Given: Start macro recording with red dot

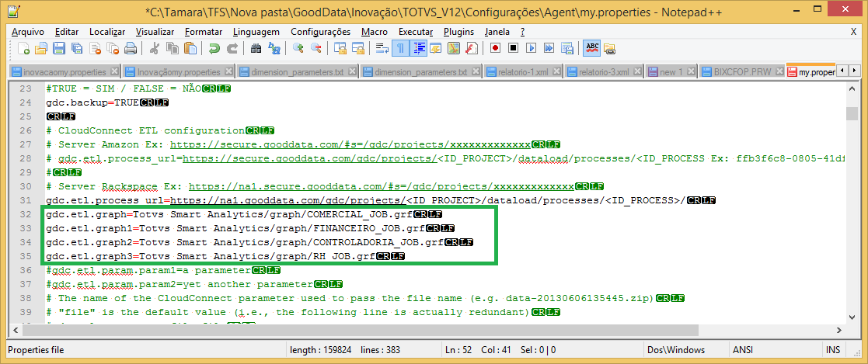Looking at the screenshot, I should pos(495,48).
